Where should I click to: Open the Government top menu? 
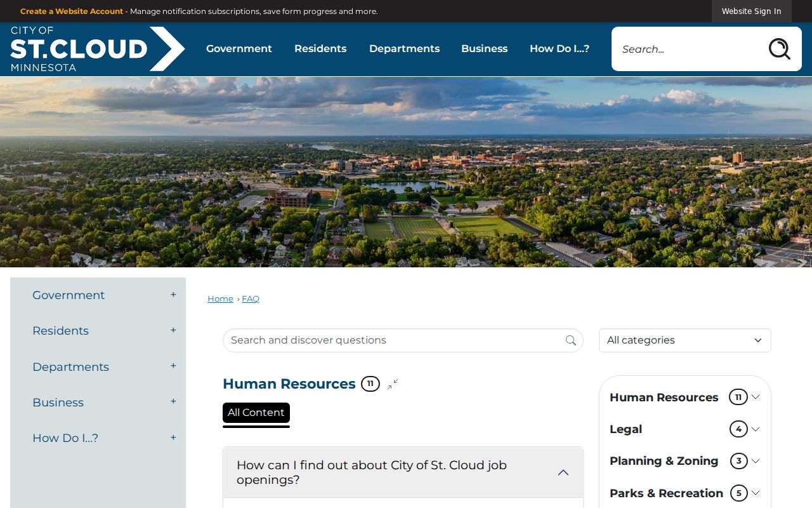[x=239, y=49]
